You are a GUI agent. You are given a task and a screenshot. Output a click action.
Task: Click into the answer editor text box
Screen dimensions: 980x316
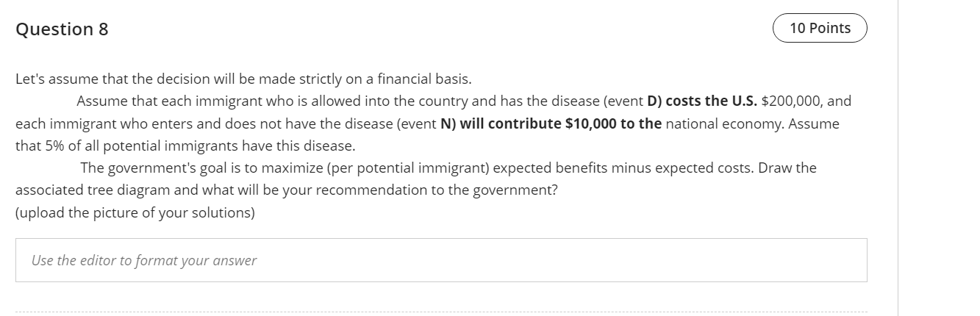pyautogui.click(x=441, y=260)
